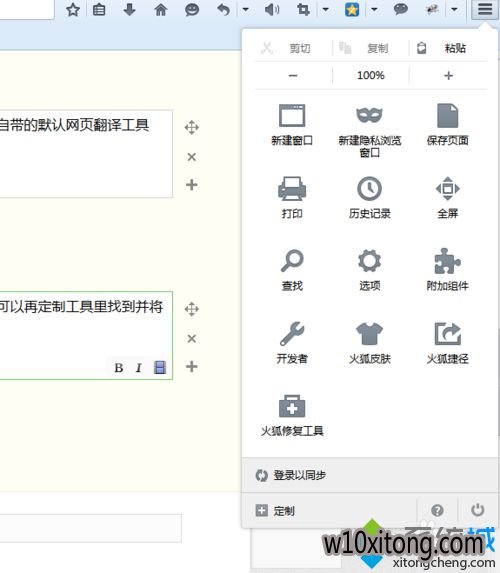Image resolution: width=500 pixels, height=573 pixels.
Task: Open 历史记录 (History)
Action: (370, 198)
